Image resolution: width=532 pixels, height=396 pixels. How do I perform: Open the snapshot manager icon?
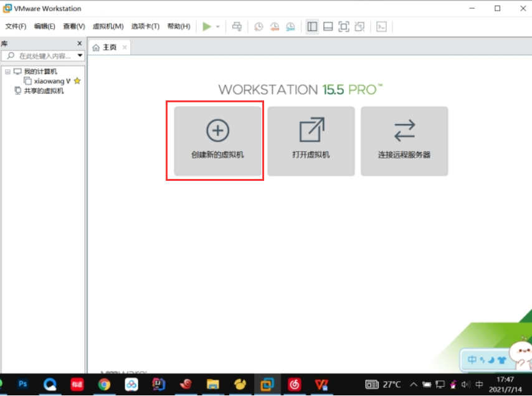pyautogui.click(x=290, y=26)
